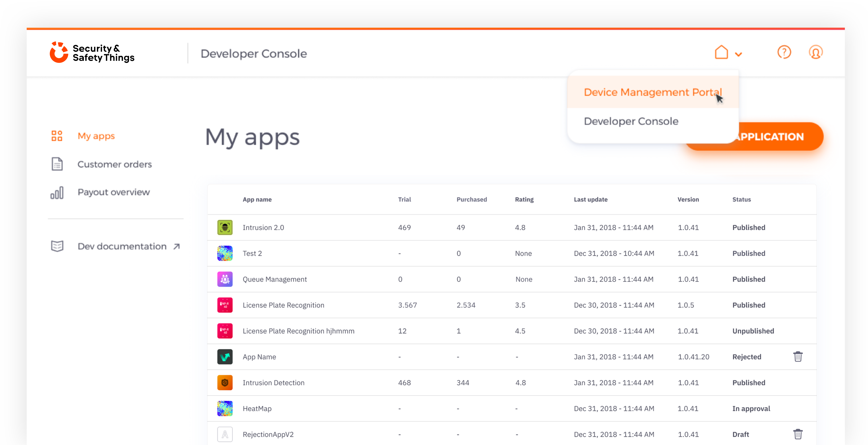Click the Intrusion 2.0 app icon
The height and width of the screenshot is (445, 868).
pyautogui.click(x=225, y=227)
